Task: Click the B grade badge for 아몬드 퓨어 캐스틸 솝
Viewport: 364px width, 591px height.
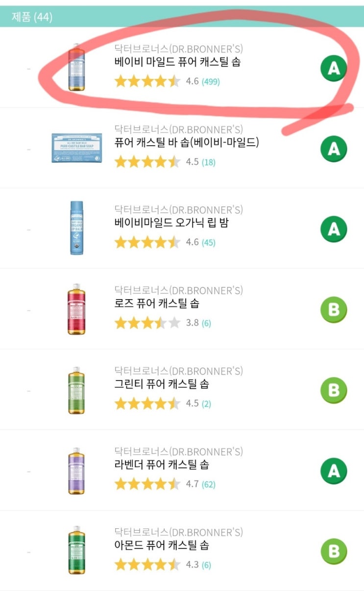Action: coord(334,551)
